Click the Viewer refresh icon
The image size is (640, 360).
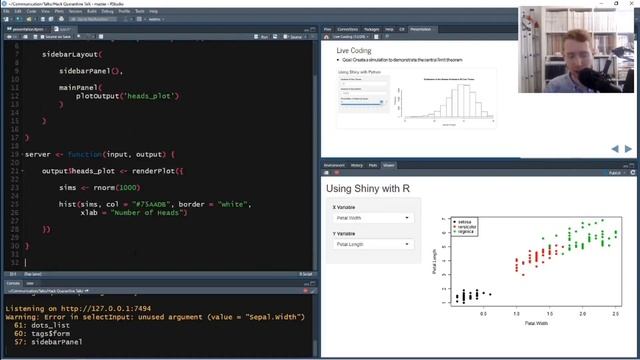[x=633, y=173]
